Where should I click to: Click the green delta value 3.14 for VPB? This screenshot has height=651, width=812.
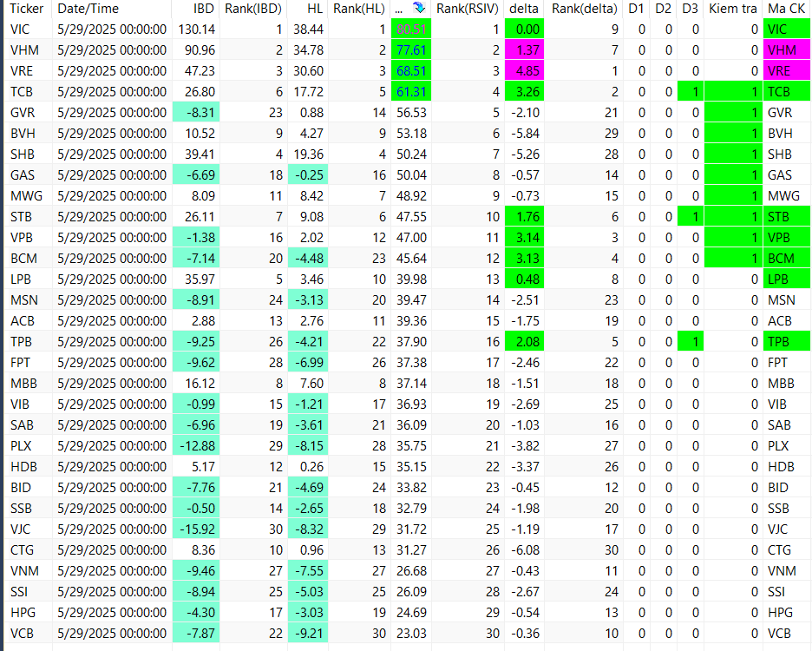pos(524,237)
